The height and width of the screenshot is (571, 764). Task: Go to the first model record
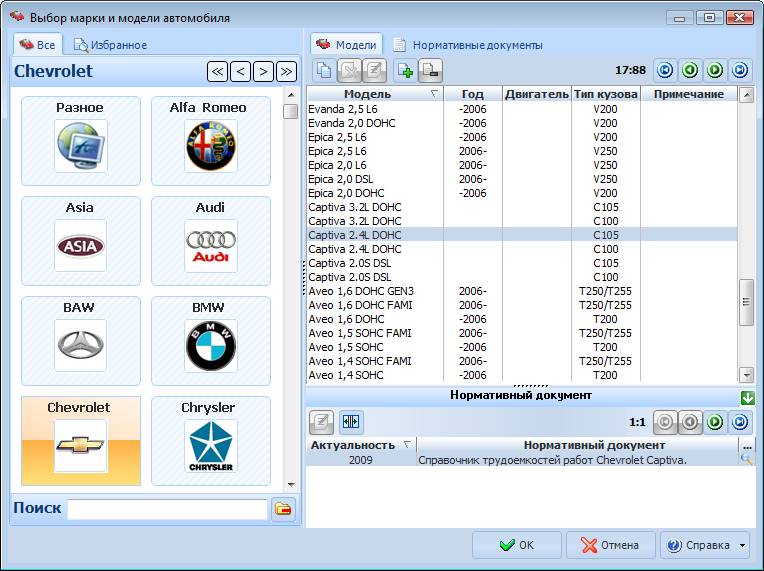[x=665, y=70]
